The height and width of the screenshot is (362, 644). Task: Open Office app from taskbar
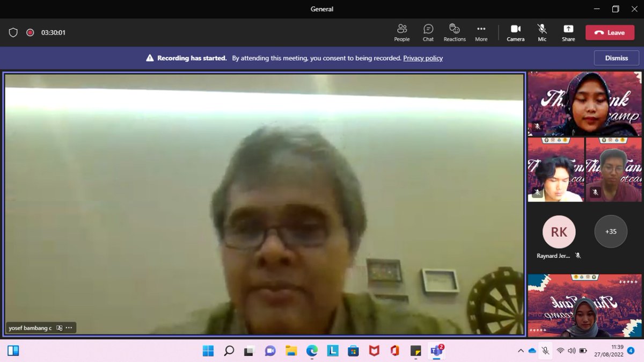(395, 351)
